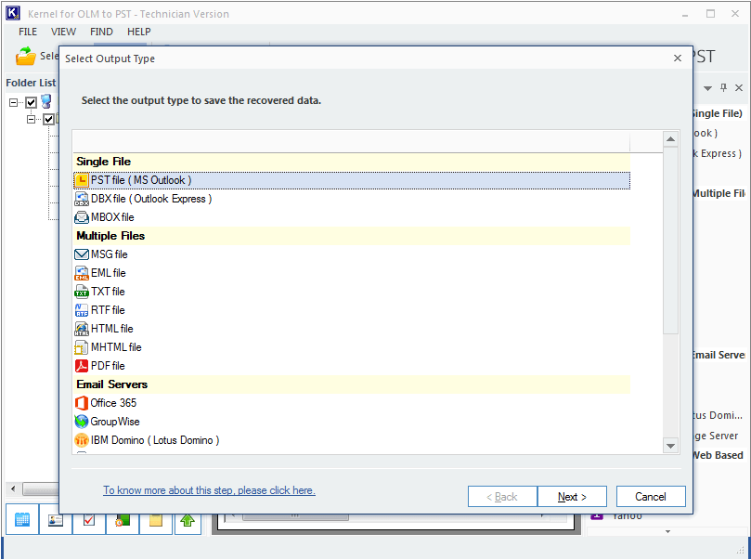
Task: Open the right panel dropdown arrow
Action: click(x=707, y=87)
